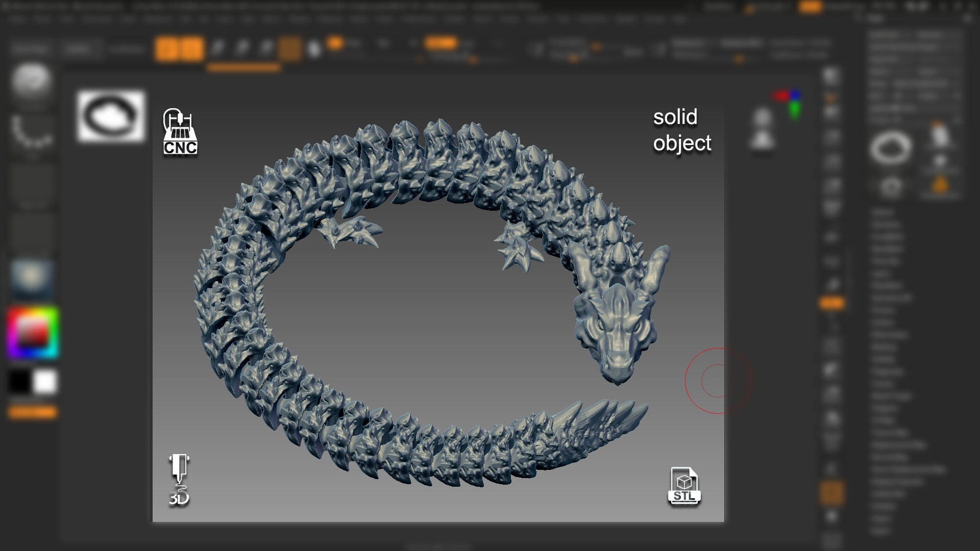Click the CNC machining icon above the model
This screenshot has height=551, width=980.
180,130
